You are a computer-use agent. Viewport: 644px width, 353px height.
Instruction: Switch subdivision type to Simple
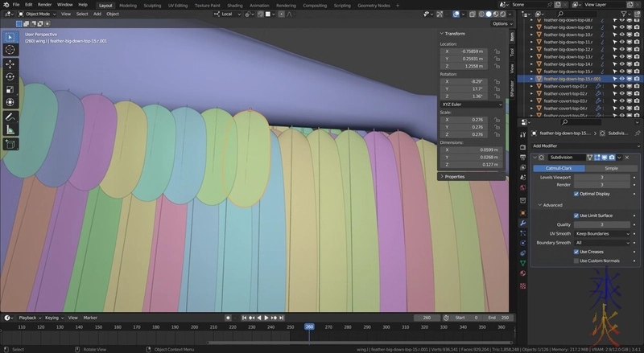click(x=611, y=168)
